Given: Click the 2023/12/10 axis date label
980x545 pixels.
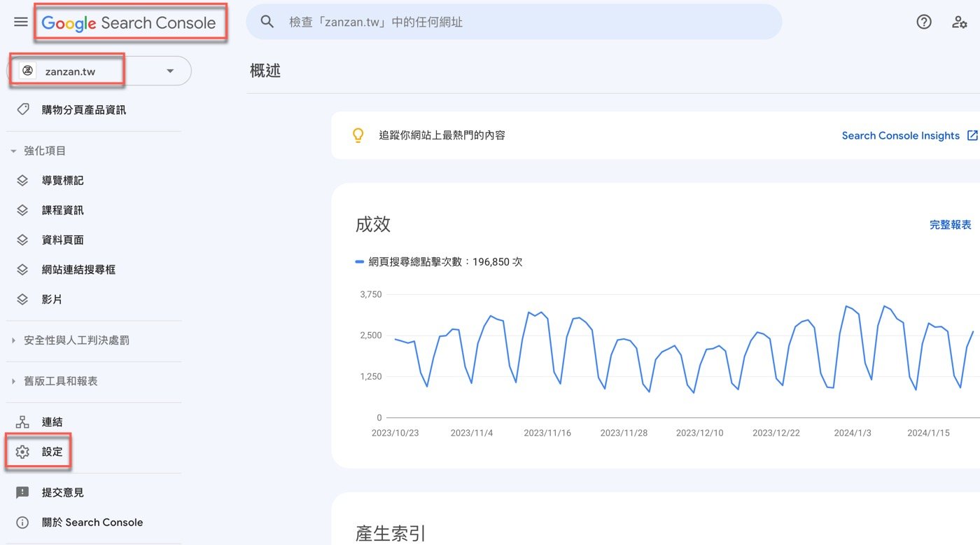Looking at the screenshot, I should click(x=699, y=433).
